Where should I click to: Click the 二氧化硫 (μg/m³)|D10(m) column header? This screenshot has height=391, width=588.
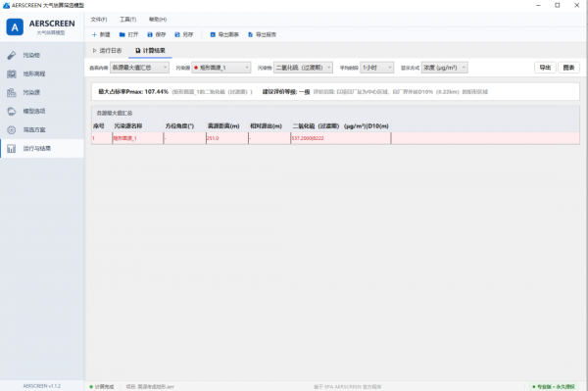tap(340, 126)
